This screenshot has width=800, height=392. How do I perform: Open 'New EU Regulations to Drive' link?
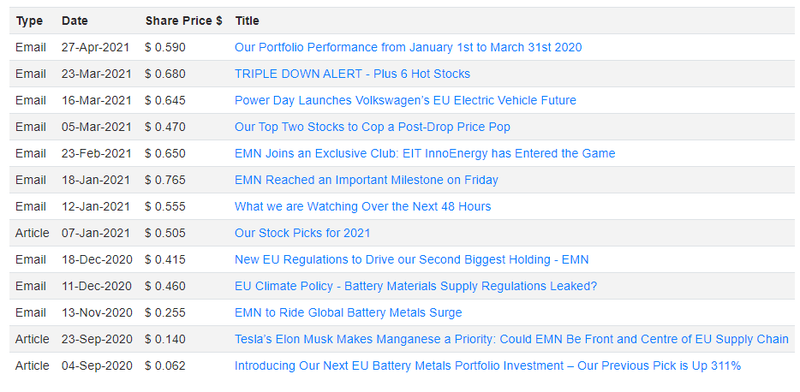pos(411,260)
